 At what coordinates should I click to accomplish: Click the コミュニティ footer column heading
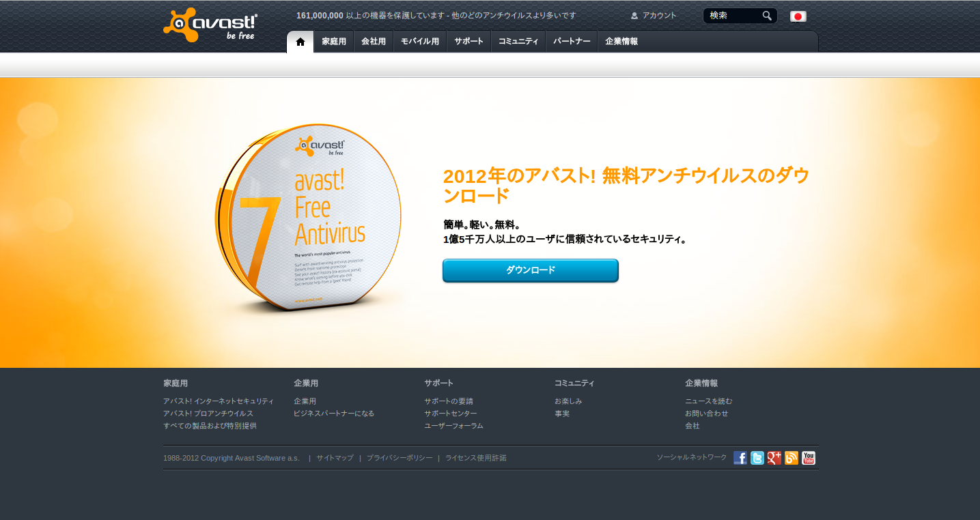(574, 384)
